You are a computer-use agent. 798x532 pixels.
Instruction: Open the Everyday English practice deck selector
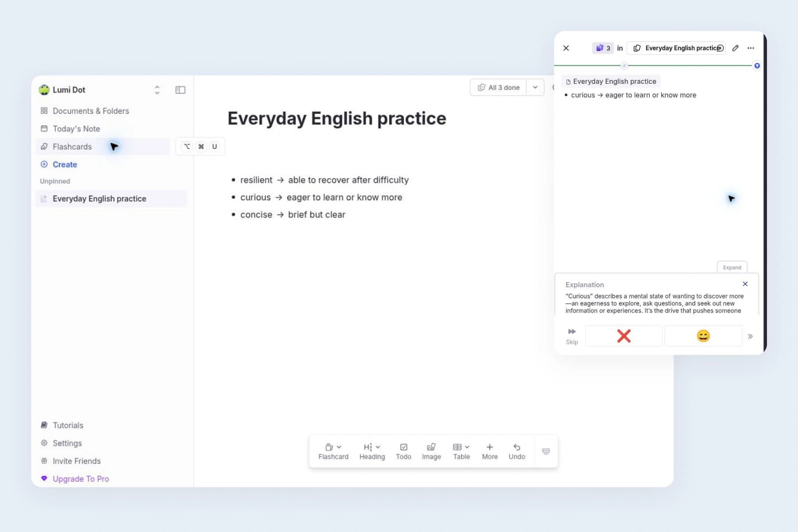click(x=676, y=48)
